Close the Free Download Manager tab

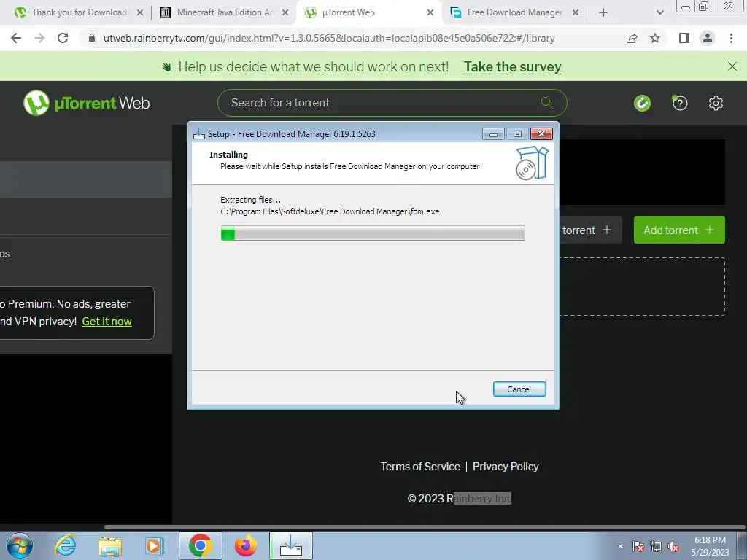point(576,13)
